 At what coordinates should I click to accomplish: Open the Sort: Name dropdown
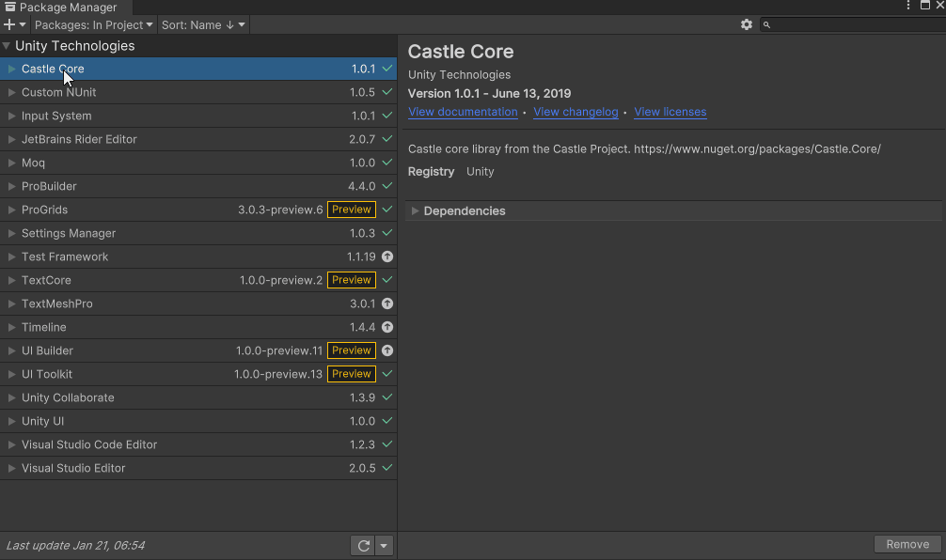(203, 24)
